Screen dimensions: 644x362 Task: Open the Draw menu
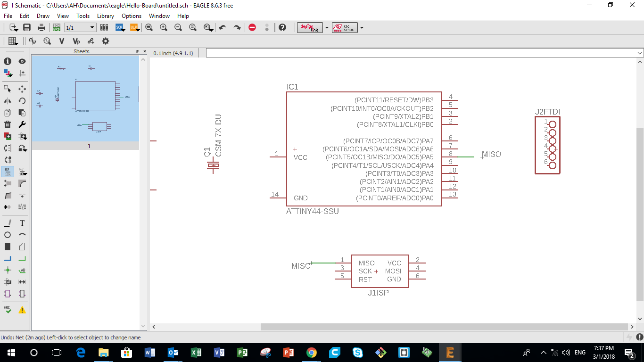pyautogui.click(x=43, y=16)
